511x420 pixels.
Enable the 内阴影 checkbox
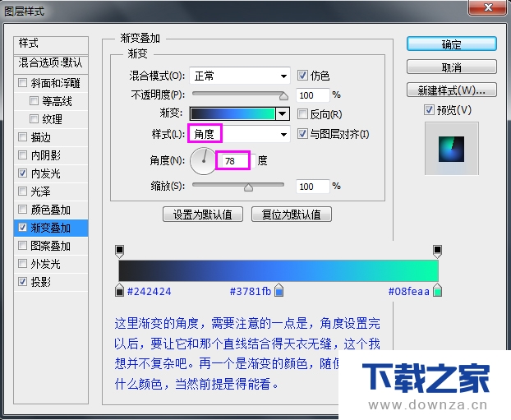click(x=22, y=155)
